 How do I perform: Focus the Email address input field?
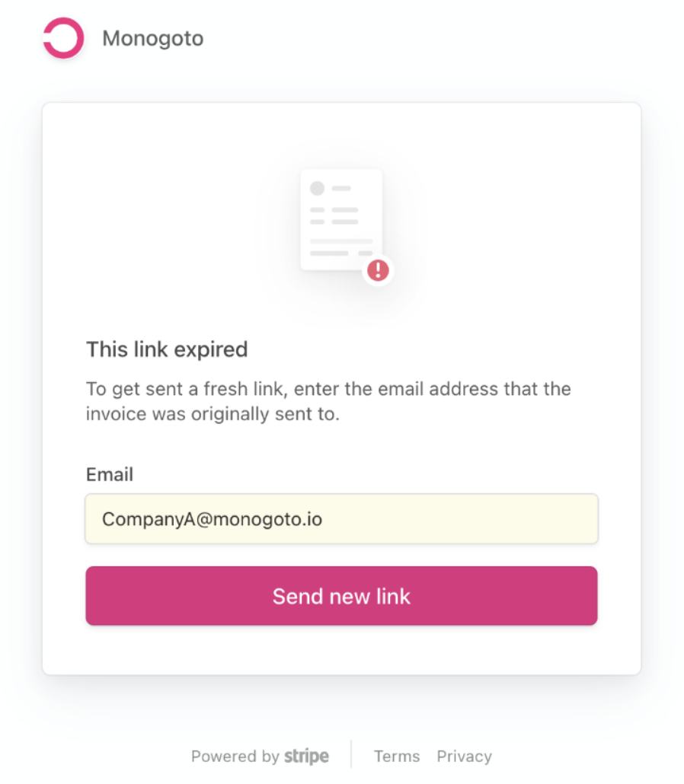341,519
